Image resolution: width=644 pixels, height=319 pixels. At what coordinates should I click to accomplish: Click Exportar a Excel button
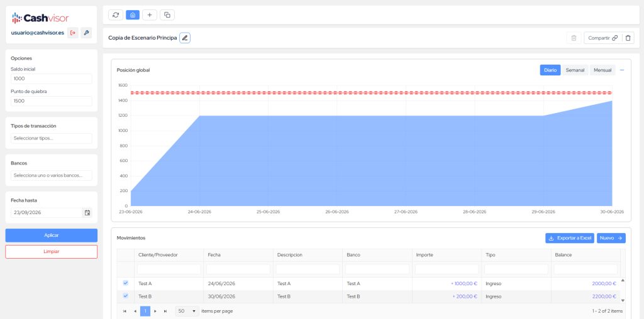point(570,238)
